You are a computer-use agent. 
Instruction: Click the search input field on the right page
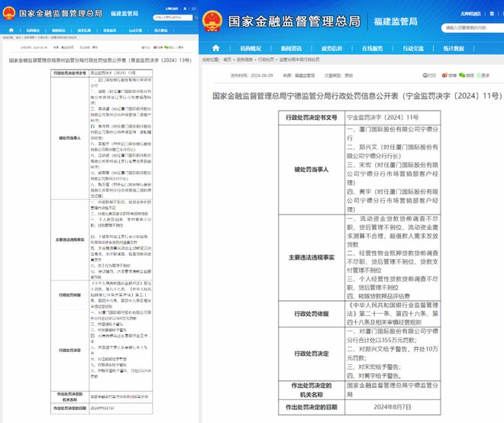473,28
